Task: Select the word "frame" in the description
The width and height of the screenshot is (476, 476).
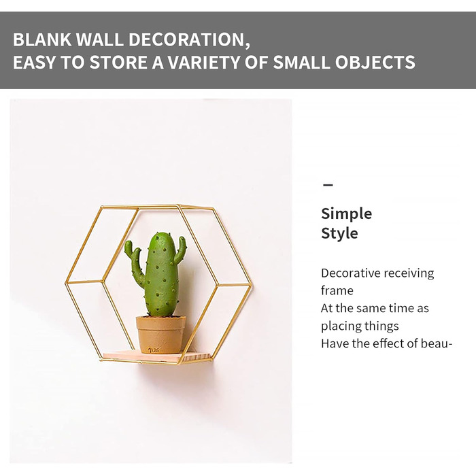Action: [x=337, y=290]
